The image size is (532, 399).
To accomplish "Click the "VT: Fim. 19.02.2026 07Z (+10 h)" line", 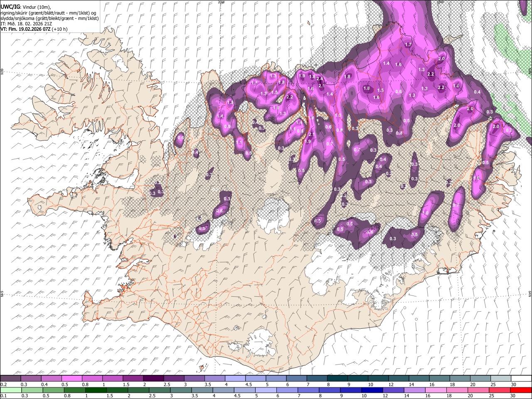I will point(34,29).
